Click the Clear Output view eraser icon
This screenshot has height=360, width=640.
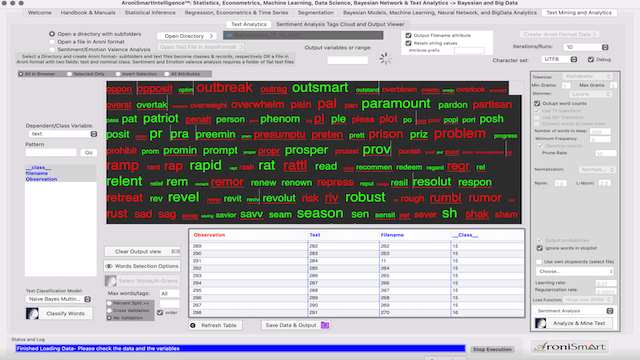176,251
